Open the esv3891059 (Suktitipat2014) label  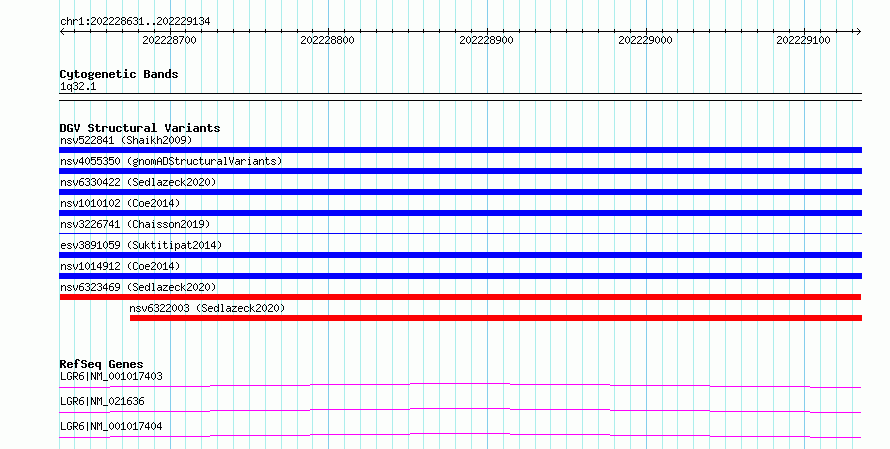pyautogui.click(x=141, y=245)
